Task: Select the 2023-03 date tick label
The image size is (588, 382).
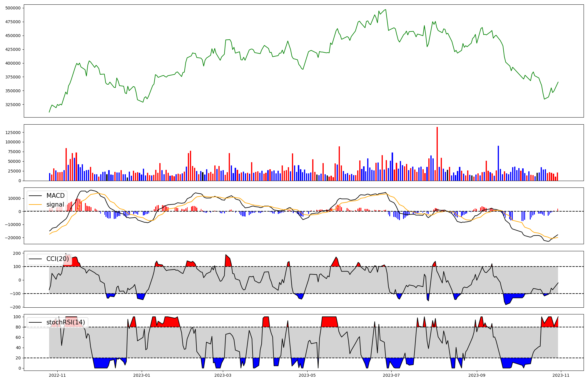Action: [223, 375]
